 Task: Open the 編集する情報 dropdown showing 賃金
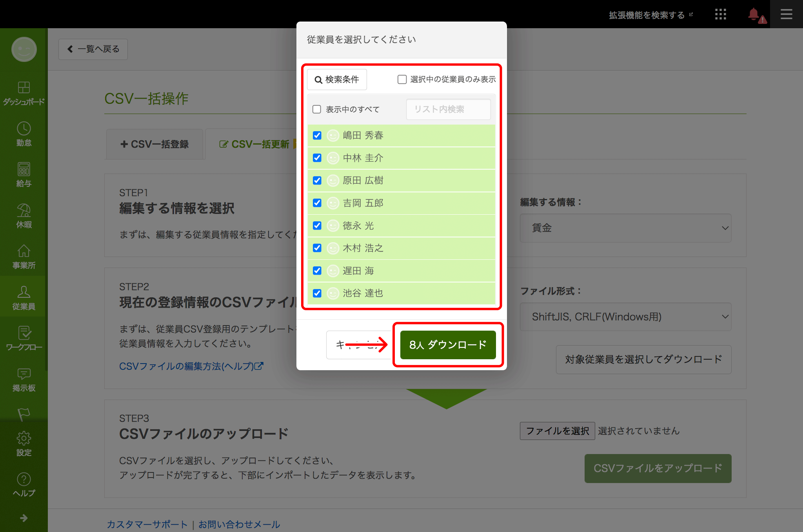[625, 228]
